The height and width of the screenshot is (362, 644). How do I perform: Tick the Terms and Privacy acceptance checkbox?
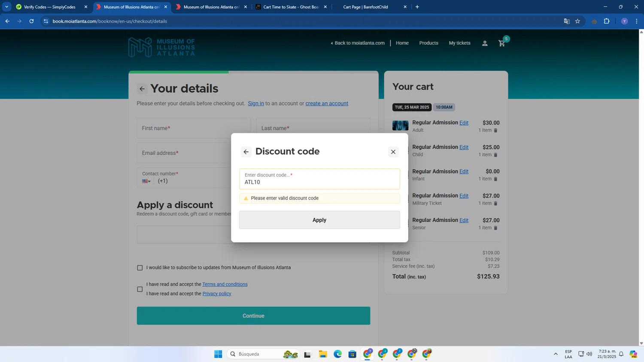[140, 289]
